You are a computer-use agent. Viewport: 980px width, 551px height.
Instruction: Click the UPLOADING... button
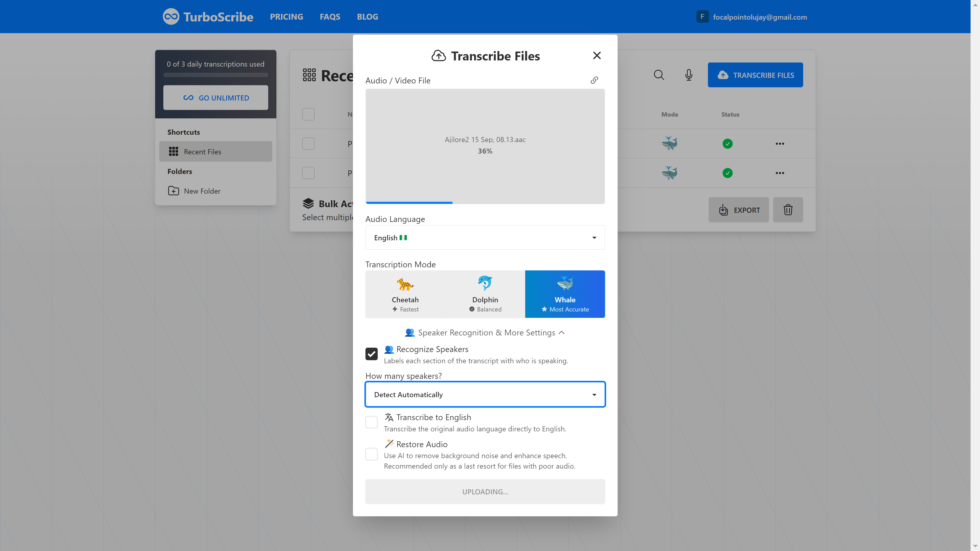pyautogui.click(x=485, y=492)
